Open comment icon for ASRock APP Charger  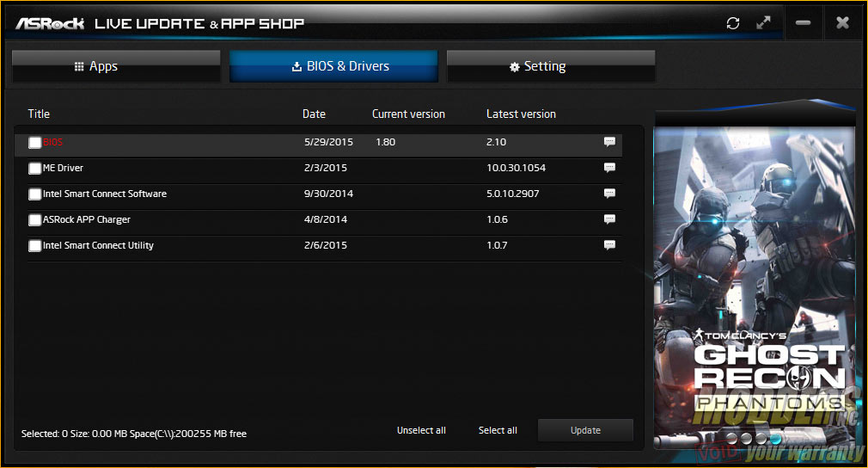pos(609,219)
